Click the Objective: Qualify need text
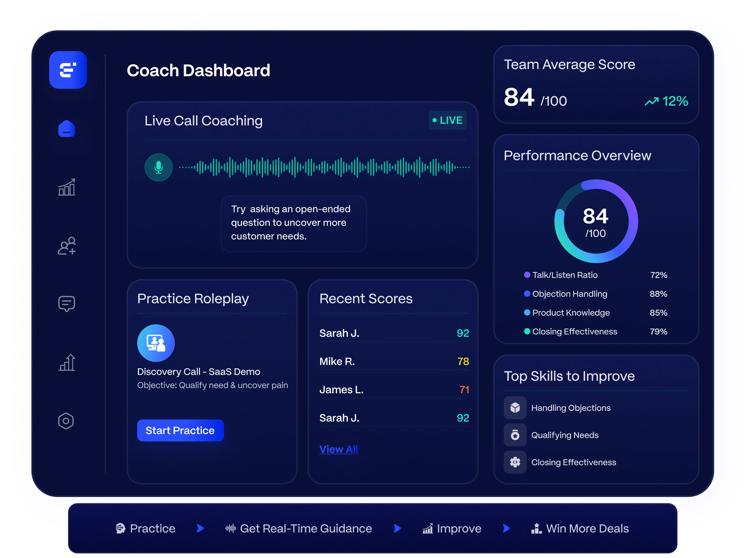 (x=213, y=385)
